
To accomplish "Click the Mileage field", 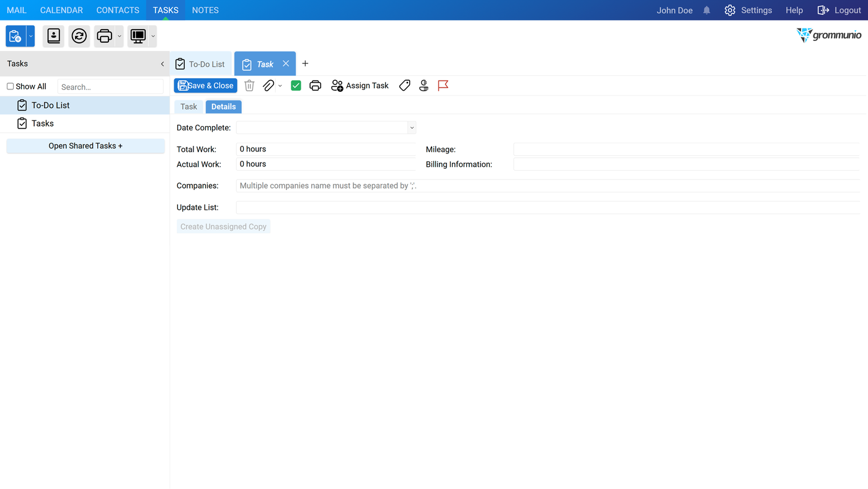I will (x=686, y=150).
